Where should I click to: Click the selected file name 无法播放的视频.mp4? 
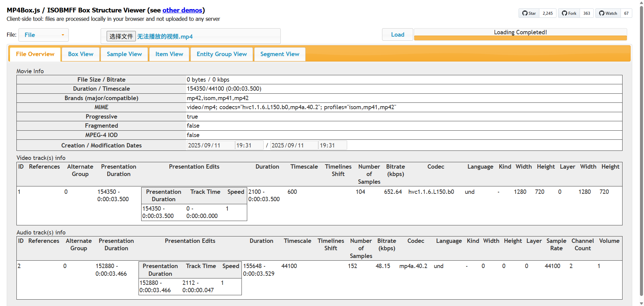pos(165,37)
